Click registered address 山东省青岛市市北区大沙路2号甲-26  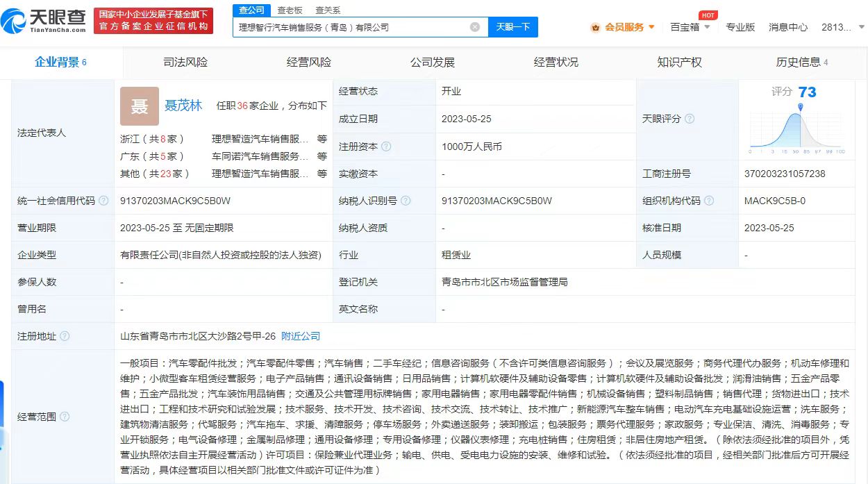tap(198, 336)
